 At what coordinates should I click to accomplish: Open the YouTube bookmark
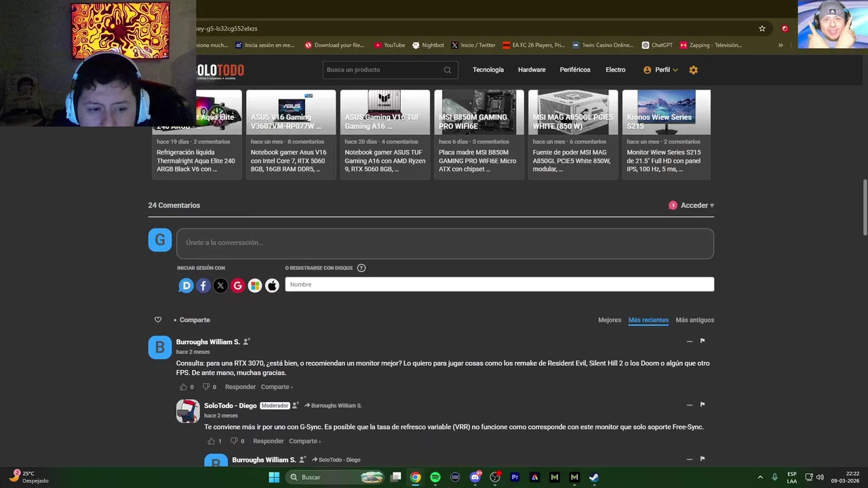click(x=389, y=45)
